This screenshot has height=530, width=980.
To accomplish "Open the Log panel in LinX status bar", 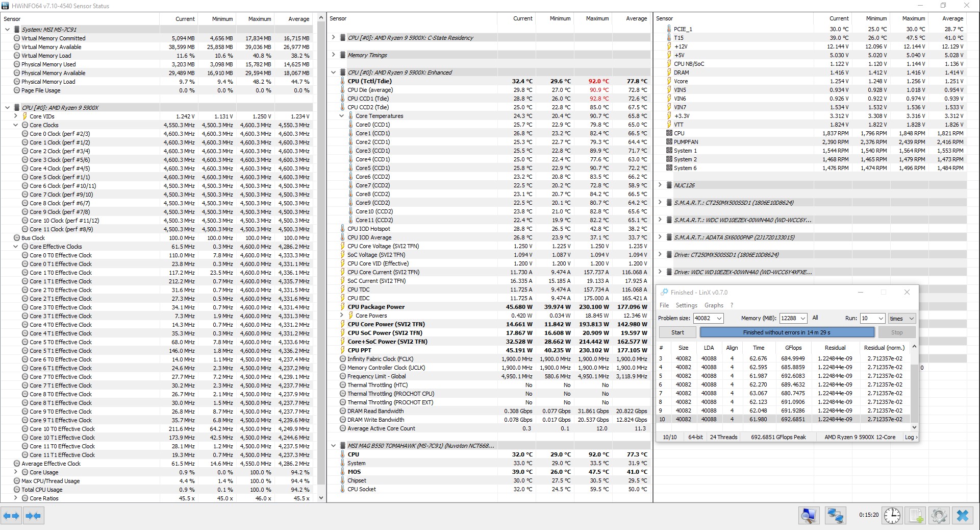I will (911, 437).
